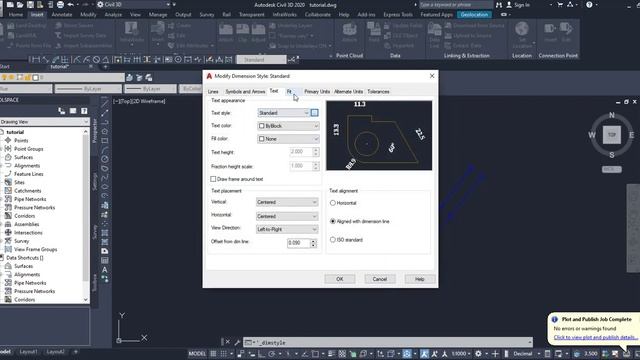Confirm the dimension style with OK
The image size is (640, 360).
[x=340, y=279]
